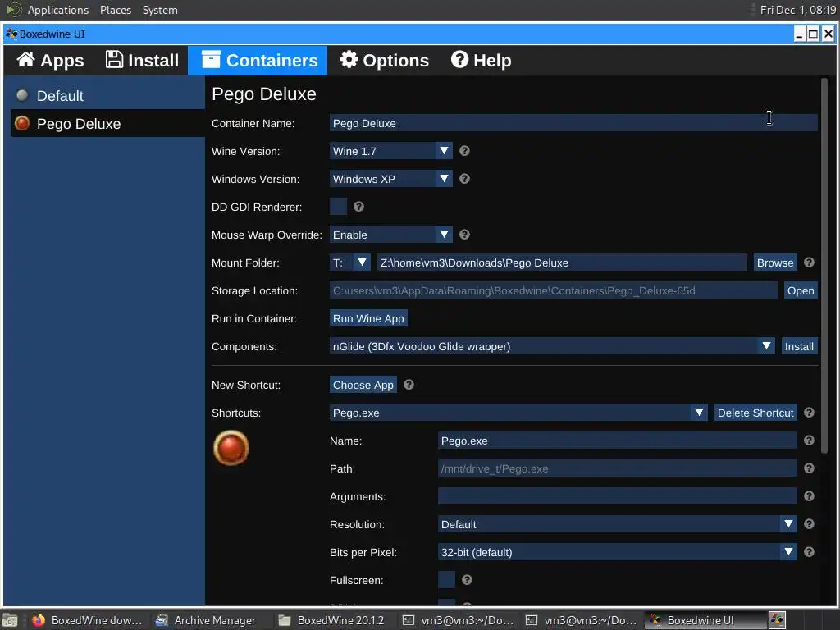The width and height of the screenshot is (840, 630).
Task: Click the shortcut Name field
Action: [617, 441]
